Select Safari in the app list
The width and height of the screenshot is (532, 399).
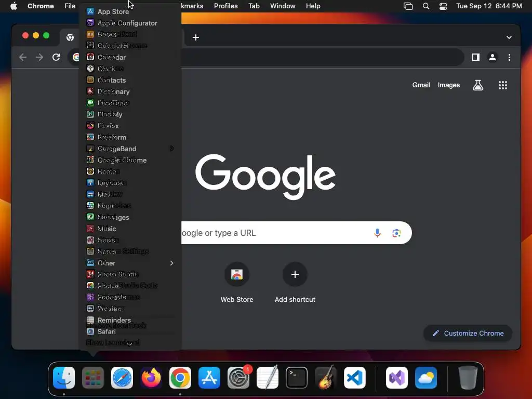pyautogui.click(x=130, y=332)
